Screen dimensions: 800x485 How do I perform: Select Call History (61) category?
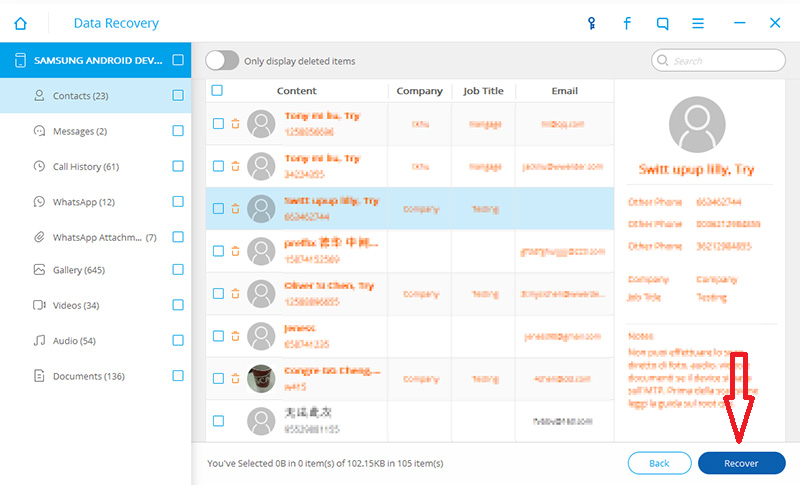pyautogui.click(x=95, y=166)
